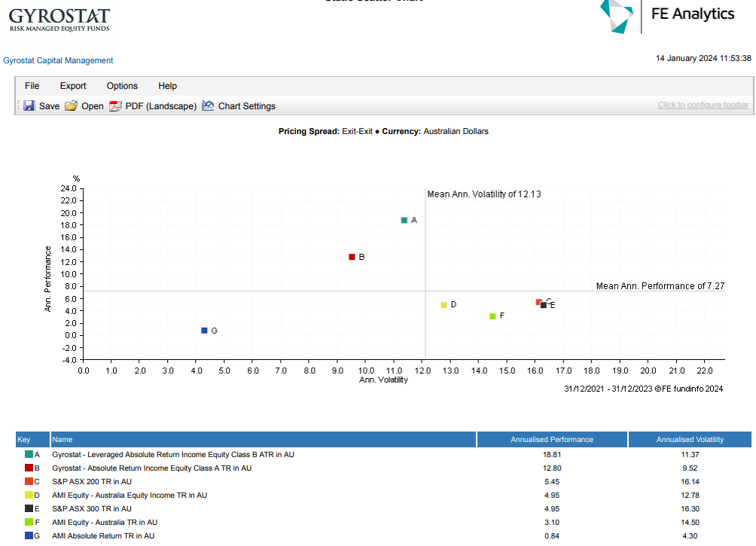
Task: Click 'Gyrostat - Absolute Return Income Equity Class A' row
Action: tap(383, 468)
